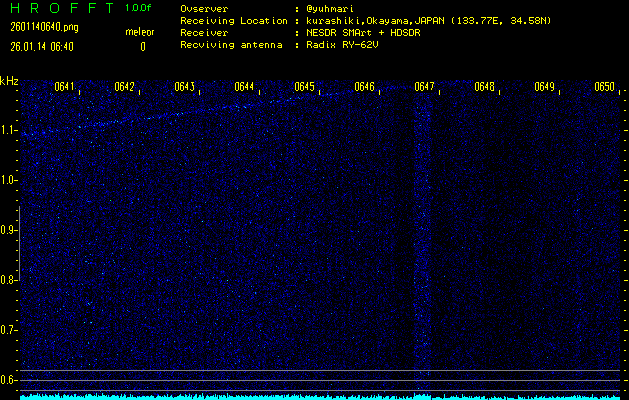This screenshot has height=400, width=629.
Task: Click the observer name @yuhmari
Action: (330, 9)
